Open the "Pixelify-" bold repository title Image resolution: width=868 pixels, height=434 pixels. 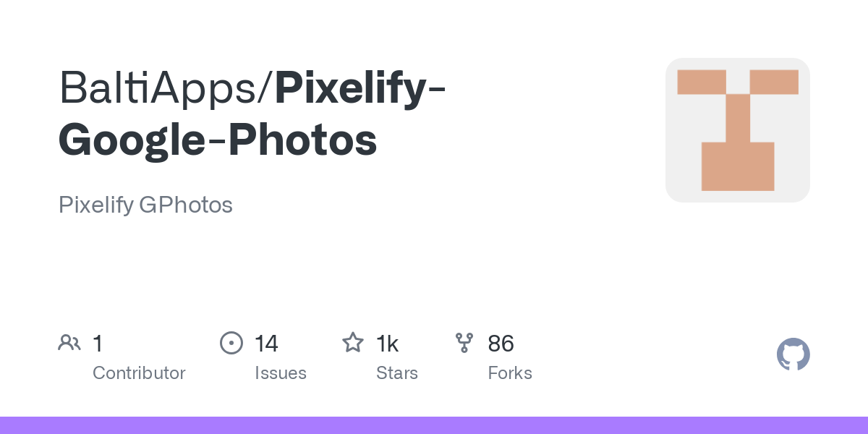(x=359, y=88)
